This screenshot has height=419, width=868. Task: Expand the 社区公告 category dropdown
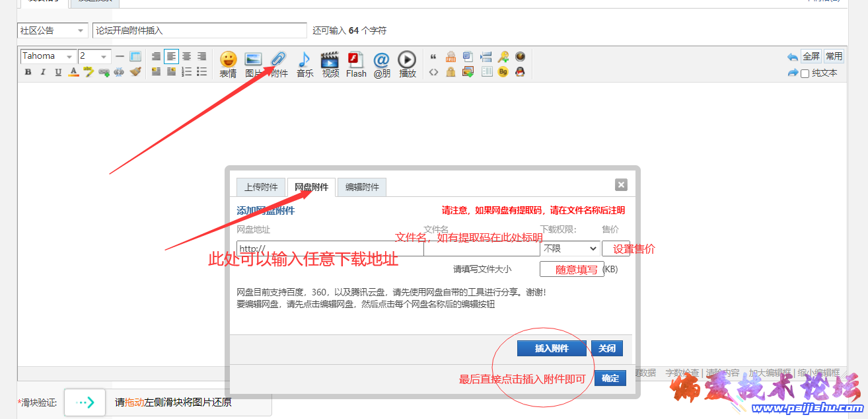coord(52,30)
